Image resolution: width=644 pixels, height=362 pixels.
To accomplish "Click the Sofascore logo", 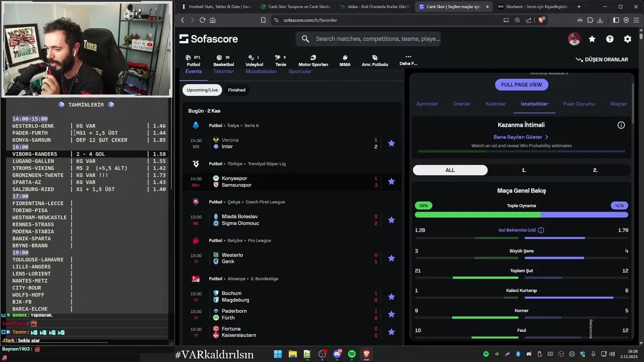I will (208, 39).
